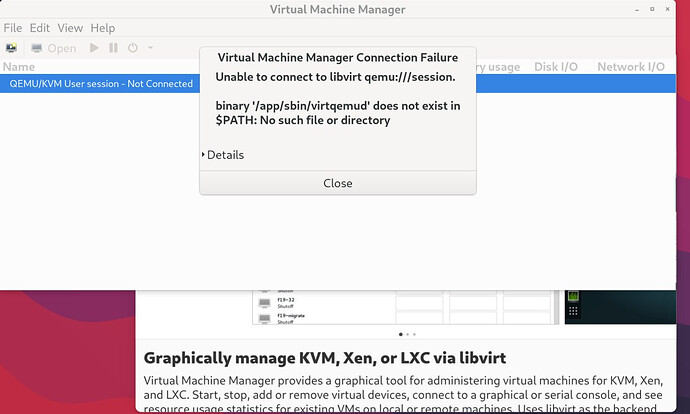690x414 pixels.
Task: Click the Shut Down power icon
Action: pyautogui.click(x=132, y=48)
